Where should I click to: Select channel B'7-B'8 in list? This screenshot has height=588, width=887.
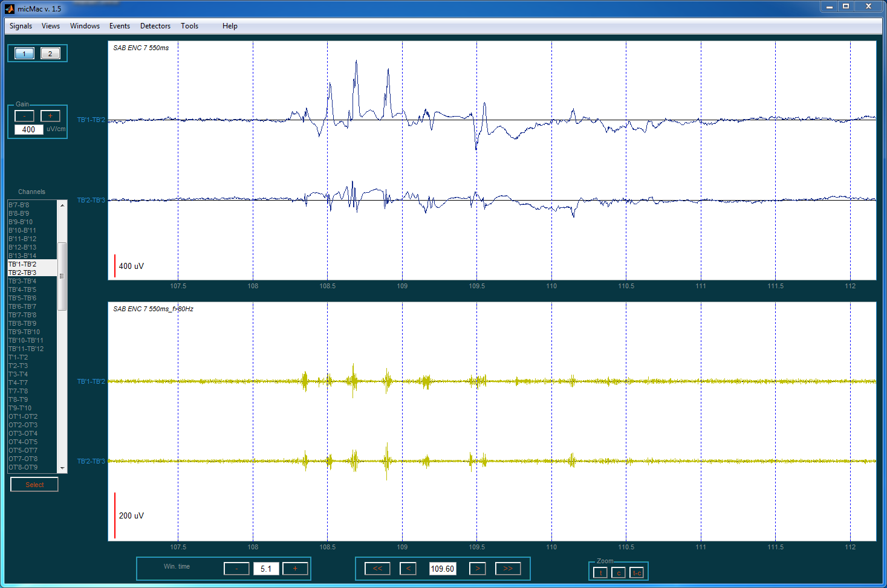coord(32,205)
